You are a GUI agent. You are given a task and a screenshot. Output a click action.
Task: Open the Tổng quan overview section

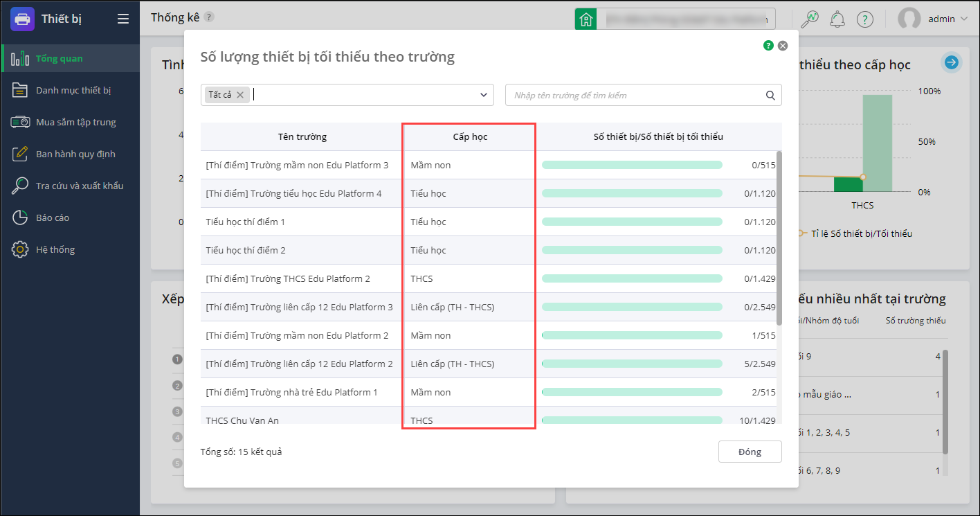(x=70, y=58)
